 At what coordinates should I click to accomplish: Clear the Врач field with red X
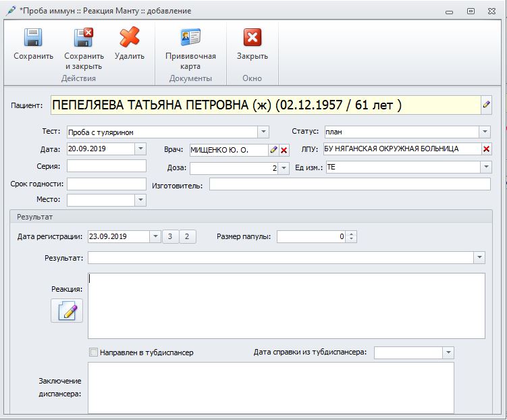[x=284, y=150]
